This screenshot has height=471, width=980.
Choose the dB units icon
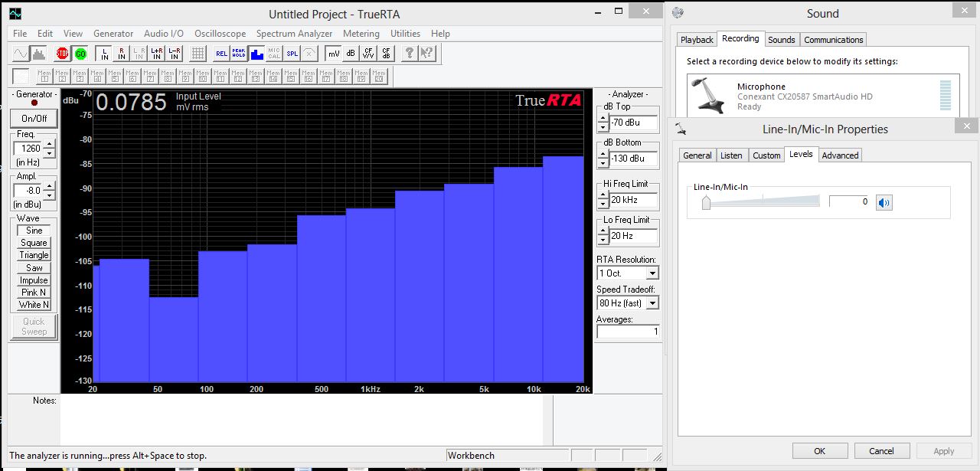(351, 54)
